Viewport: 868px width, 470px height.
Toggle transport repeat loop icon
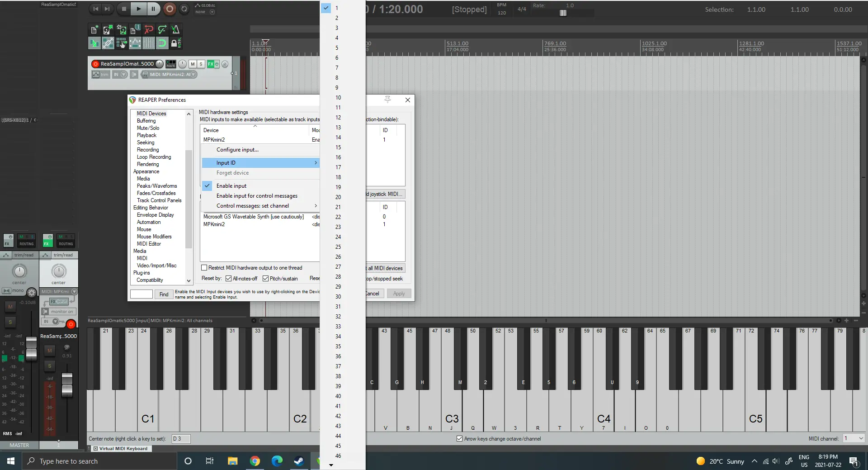(x=184, y=9)
